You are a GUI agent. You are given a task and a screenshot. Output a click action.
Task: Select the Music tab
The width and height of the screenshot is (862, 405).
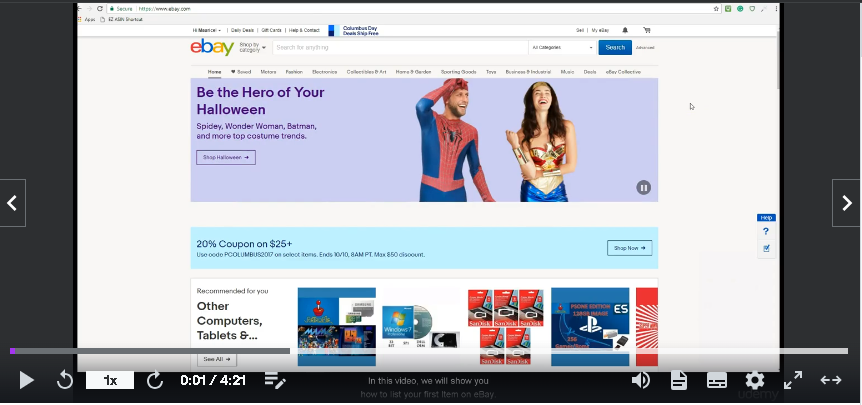point(567,72)
